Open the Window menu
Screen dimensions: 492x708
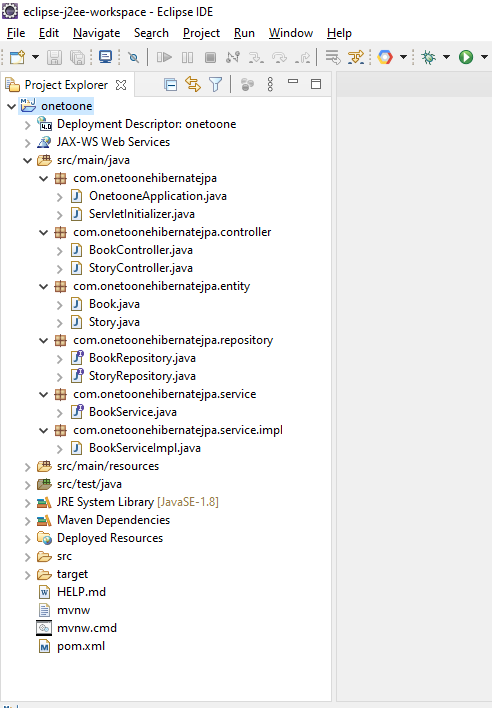pos(291,33)
